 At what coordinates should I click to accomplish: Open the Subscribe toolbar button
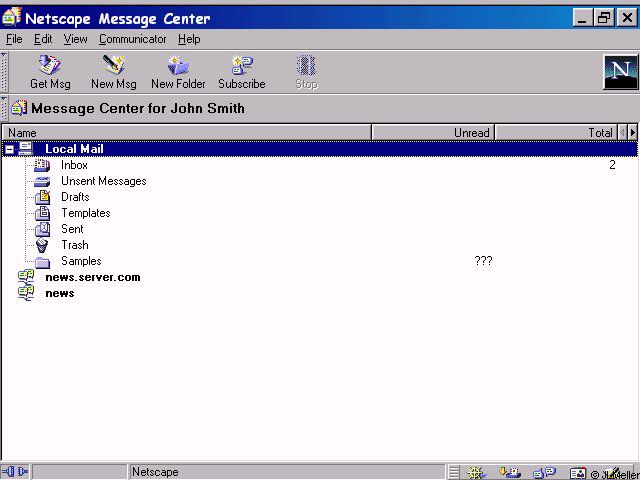point(242,72)
